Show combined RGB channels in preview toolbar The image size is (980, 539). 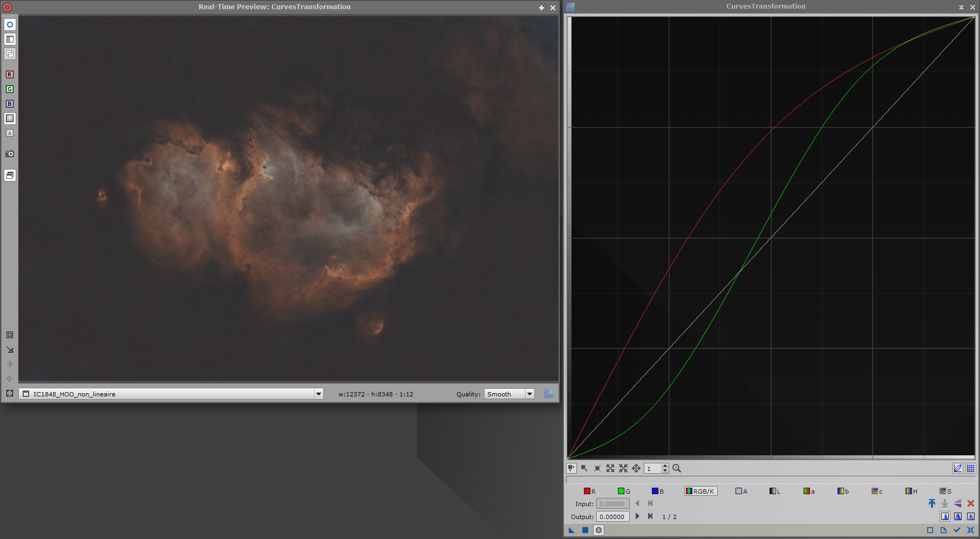(10, 118)
